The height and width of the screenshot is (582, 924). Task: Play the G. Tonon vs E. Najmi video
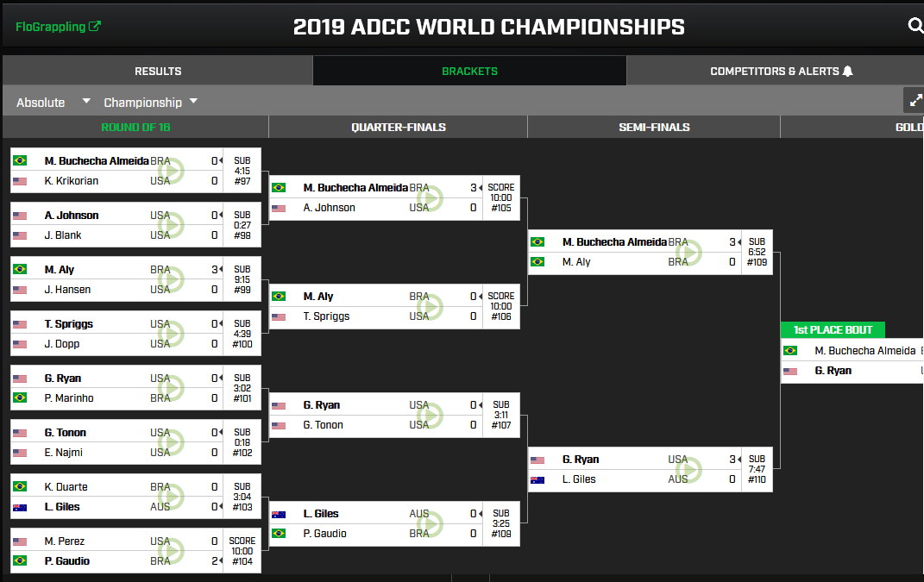(x=172, y=442)
